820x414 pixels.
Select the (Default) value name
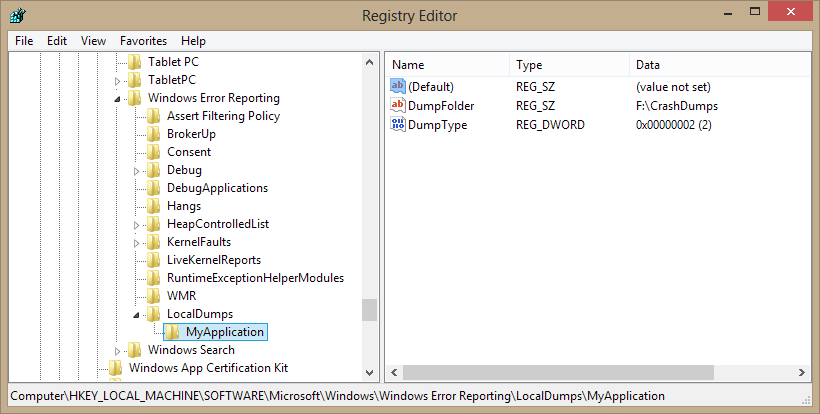tap(431, 87)
